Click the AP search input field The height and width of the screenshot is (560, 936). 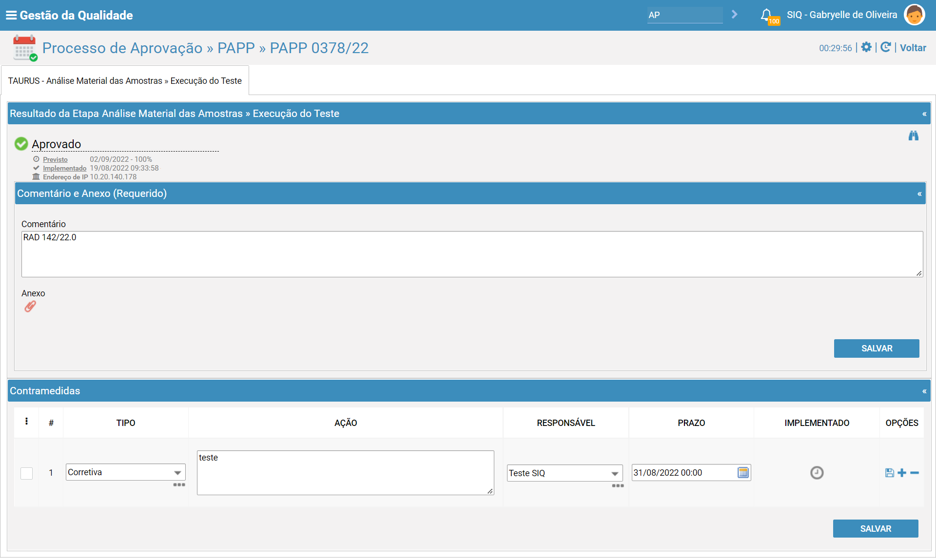685,15
